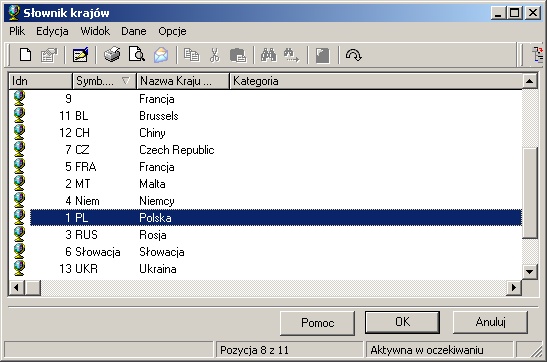Click the Cut scissors icon

(x=215, y=55)
